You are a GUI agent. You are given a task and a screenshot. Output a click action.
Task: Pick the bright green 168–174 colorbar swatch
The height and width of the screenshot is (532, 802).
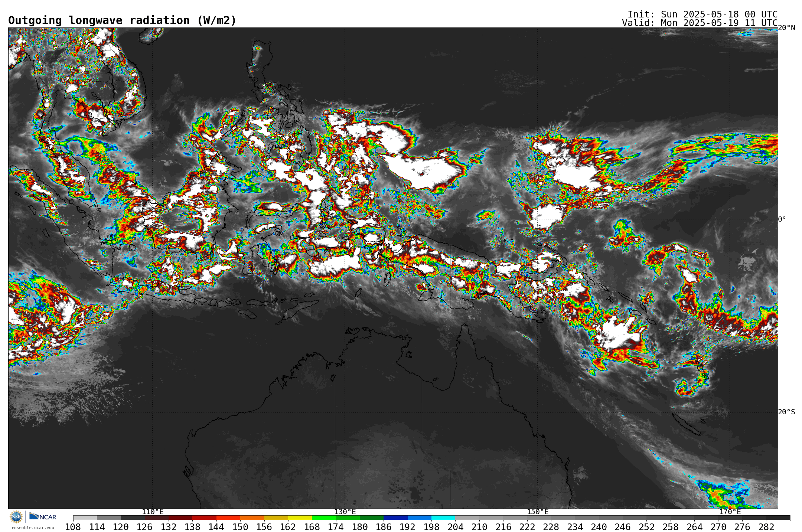click(x=324, y=518)
